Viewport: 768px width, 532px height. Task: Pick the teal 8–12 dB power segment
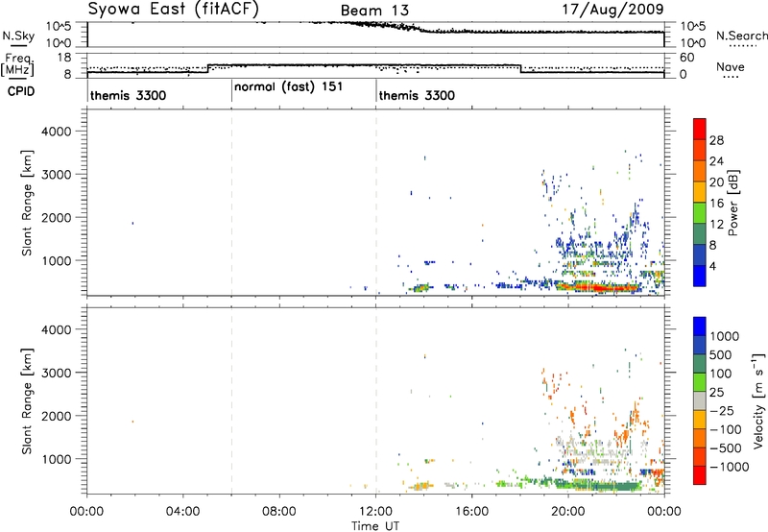point(700,234)
